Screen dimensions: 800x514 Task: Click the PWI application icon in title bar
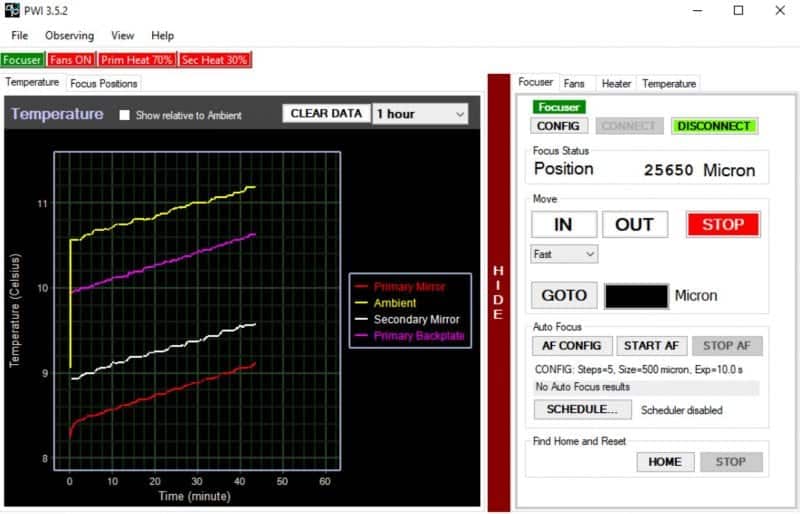click(12, 11)
